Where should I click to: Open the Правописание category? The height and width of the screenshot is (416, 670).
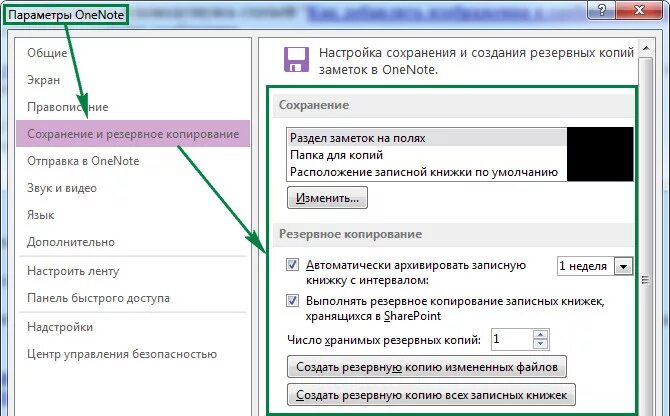coord(68,107)
